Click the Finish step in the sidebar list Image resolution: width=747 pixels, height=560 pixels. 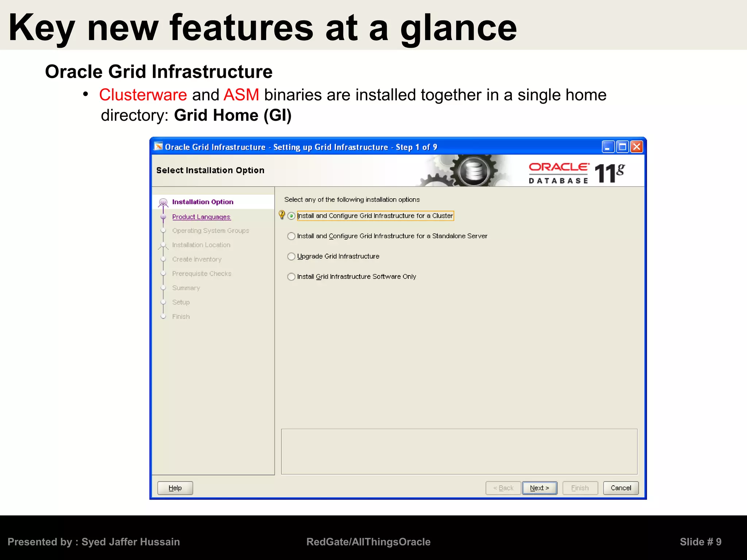coord(181,316)
